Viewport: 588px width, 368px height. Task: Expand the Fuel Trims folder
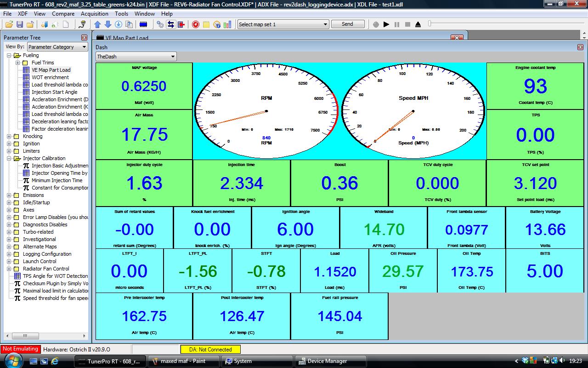pos(17,63)
